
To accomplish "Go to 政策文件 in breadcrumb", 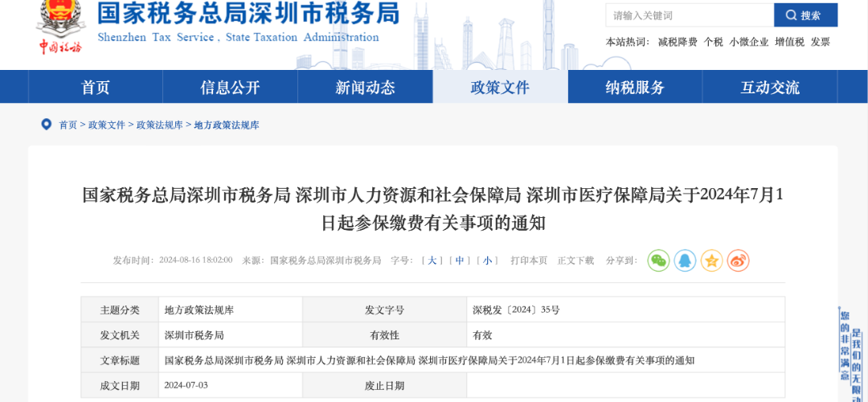I will point(107,125).
